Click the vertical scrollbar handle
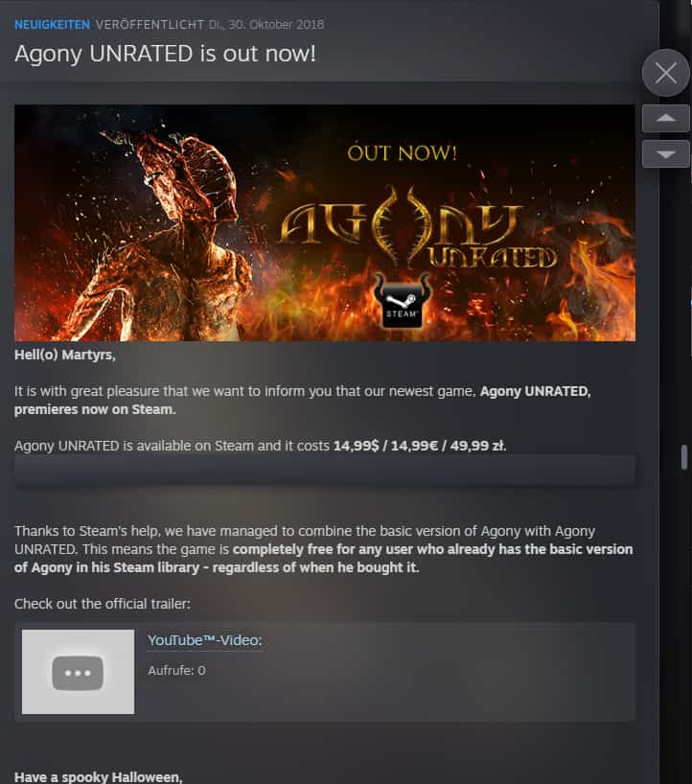Viewport: 692px width, 784px height. 684,456
